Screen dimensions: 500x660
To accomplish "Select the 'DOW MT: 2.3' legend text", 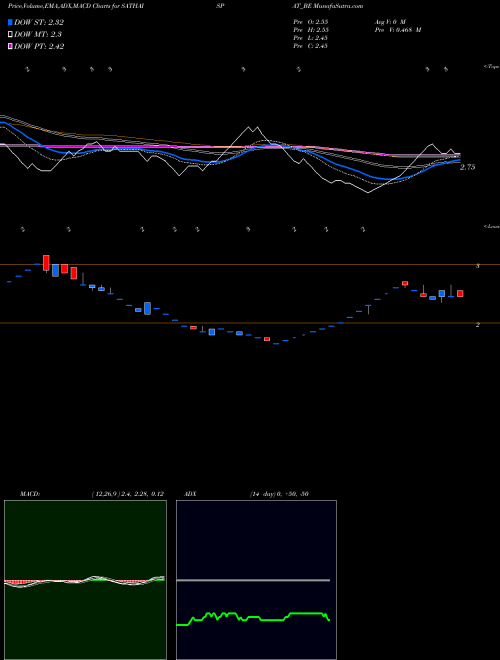I will pyautogui.click(x=38, y=35).
